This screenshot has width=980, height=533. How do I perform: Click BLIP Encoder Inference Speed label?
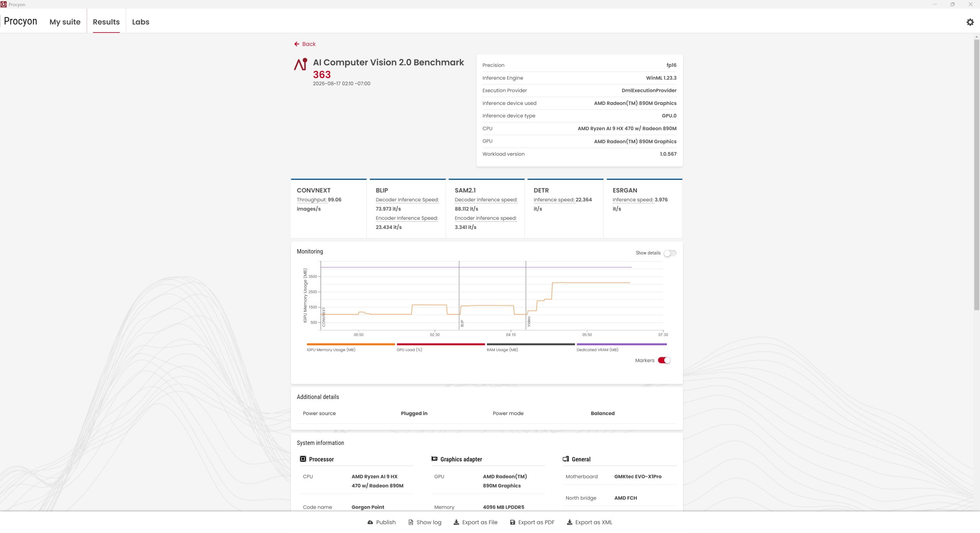pyautogui.click(x=407, y=218)
